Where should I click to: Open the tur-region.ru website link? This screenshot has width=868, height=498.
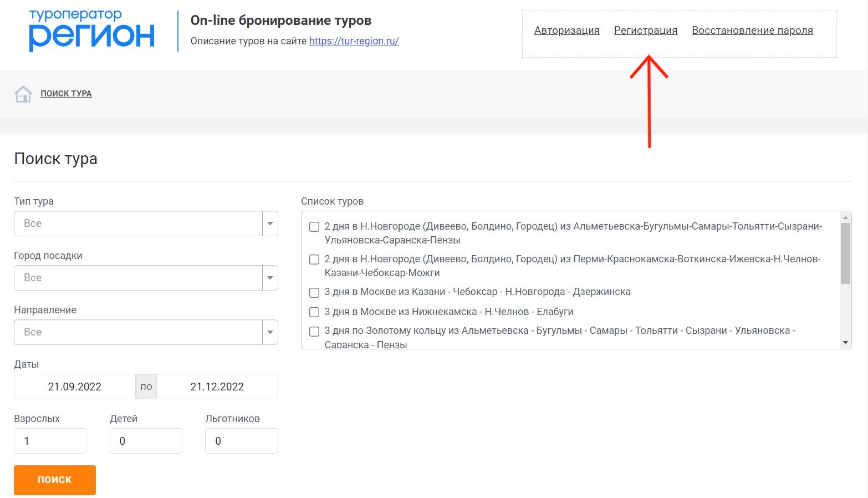354,41
